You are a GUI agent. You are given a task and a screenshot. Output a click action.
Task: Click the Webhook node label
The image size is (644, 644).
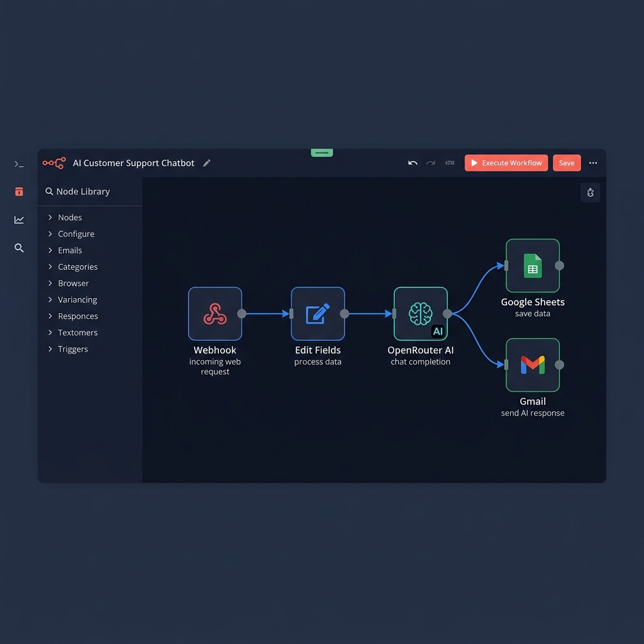point(215,350)
